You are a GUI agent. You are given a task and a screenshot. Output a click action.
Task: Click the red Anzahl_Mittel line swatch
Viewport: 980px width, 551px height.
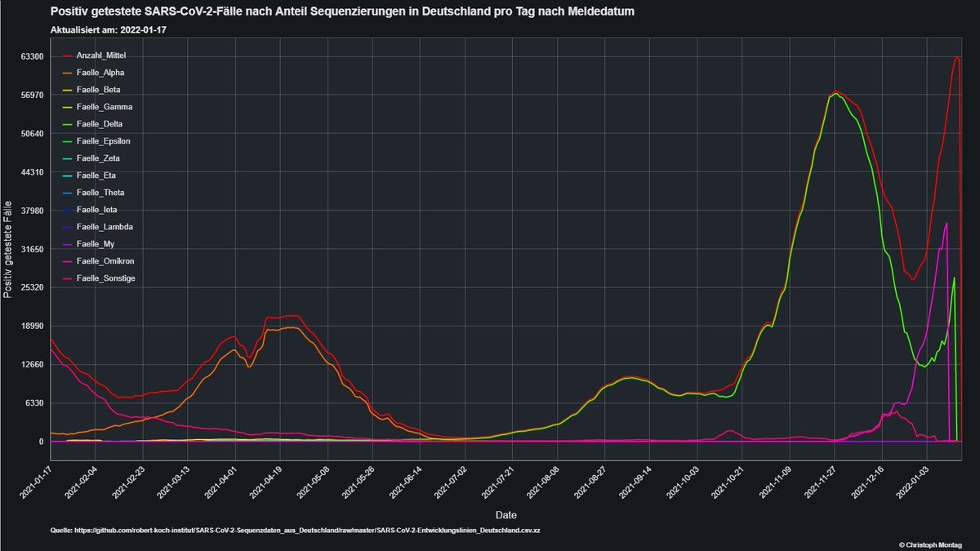coord(68,56)
